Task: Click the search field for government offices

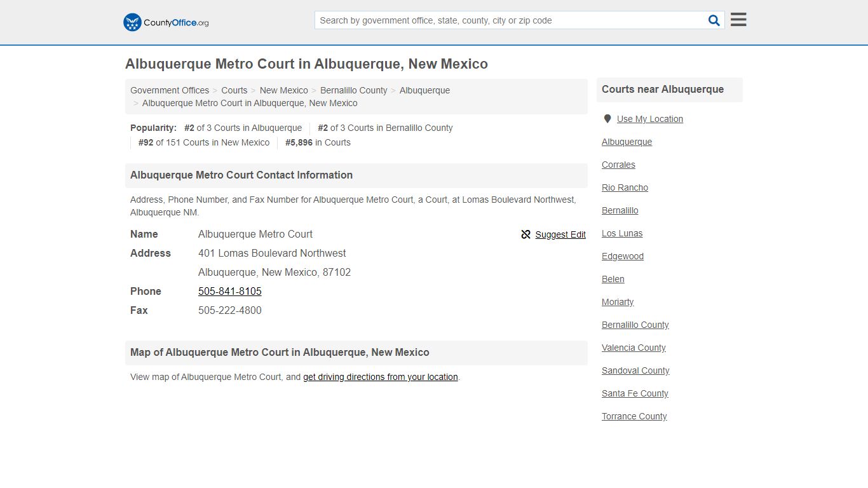Action: pyautogui.click(x=510, y=20)
